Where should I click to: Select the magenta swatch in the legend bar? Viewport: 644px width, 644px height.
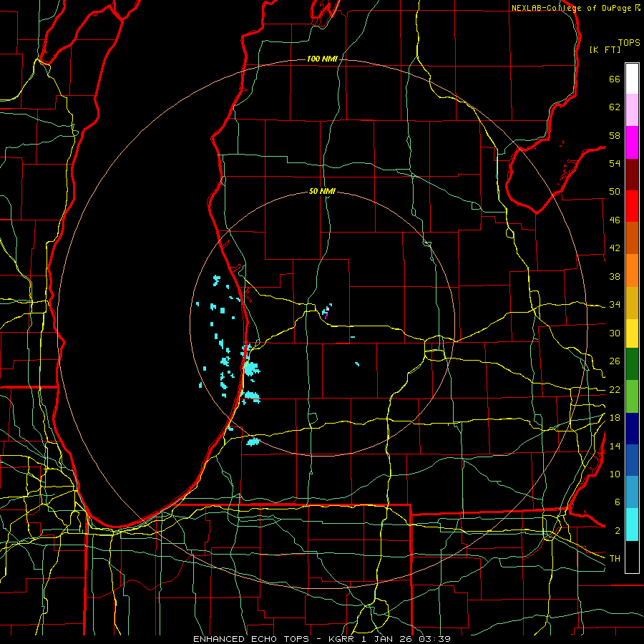coord(632,142)
